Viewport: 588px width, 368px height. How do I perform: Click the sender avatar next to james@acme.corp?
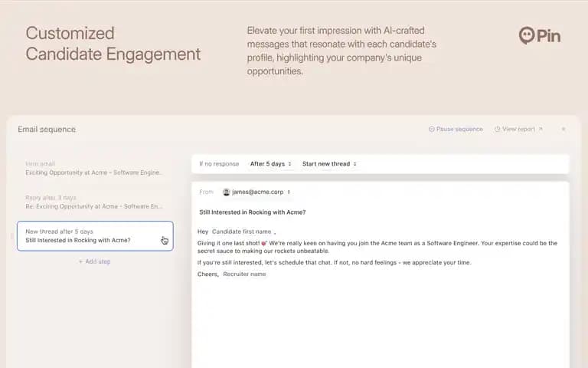coord(226,192)
